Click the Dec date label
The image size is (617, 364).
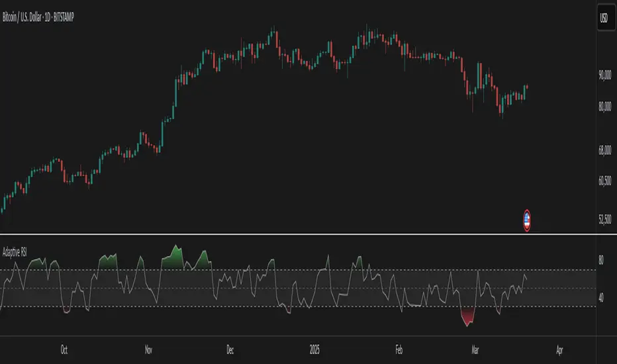point(230,349)
